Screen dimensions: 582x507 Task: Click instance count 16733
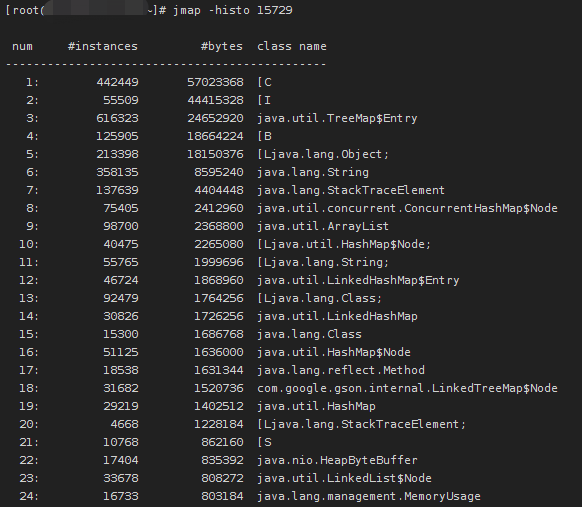(x=121, y=496)
